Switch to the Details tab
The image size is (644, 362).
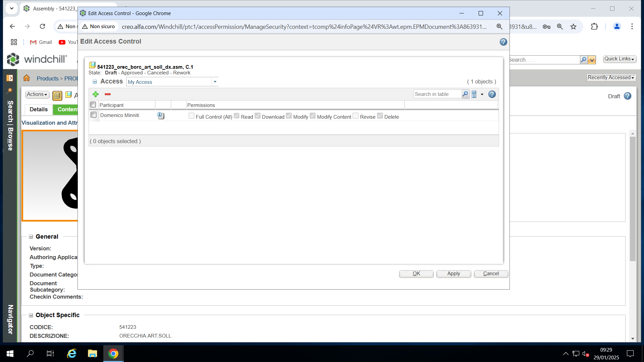tap(38, 109)
